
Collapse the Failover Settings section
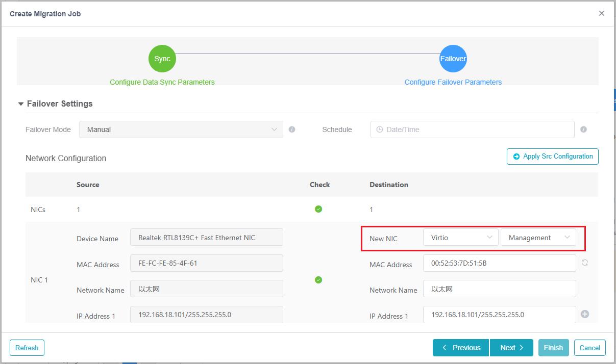click(x=21, y=104)
